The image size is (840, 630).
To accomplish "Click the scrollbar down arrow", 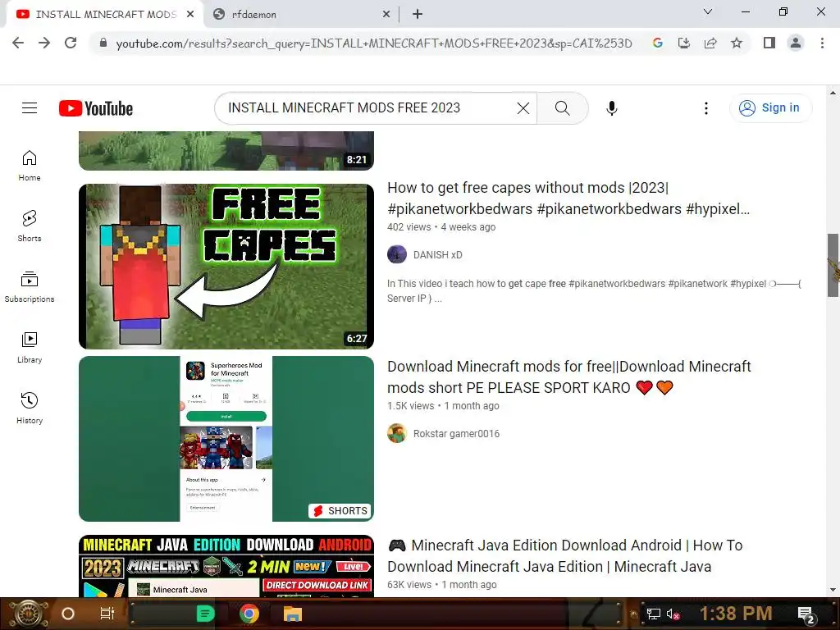I will click(833, 590).
